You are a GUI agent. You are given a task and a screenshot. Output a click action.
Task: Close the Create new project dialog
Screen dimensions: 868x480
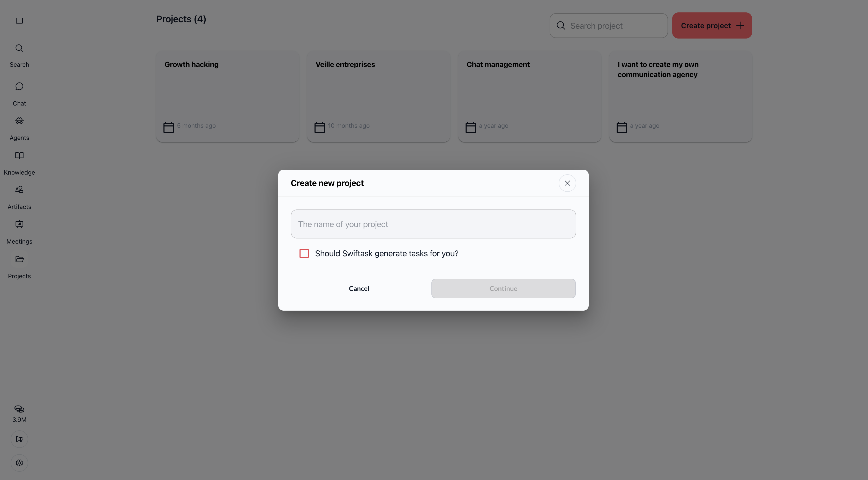[567, 183]
